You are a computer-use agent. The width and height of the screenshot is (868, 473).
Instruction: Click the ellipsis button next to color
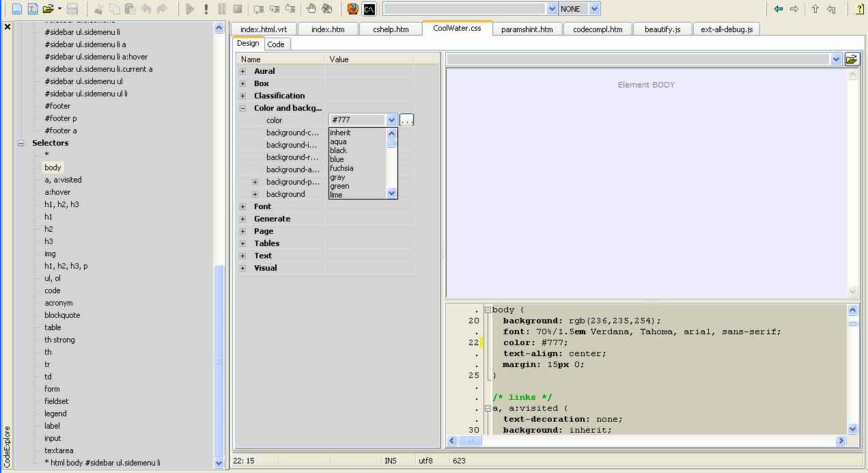click(406, 120)
